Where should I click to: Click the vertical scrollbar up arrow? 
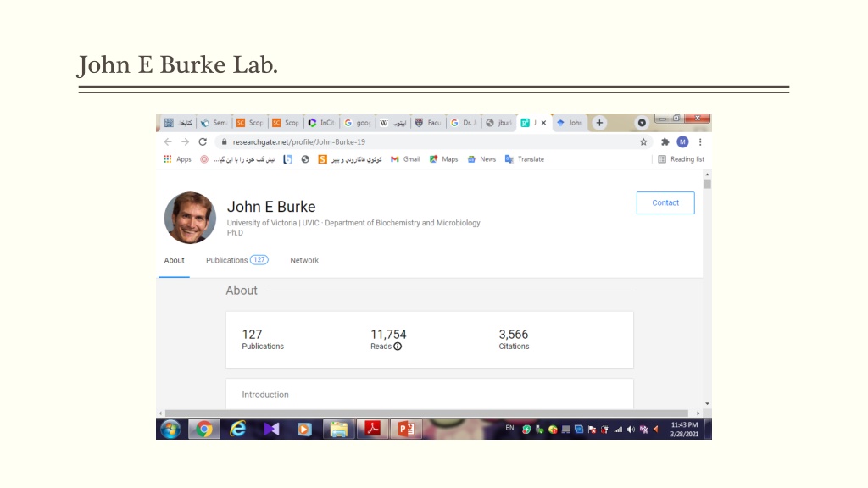click(708, 175)
